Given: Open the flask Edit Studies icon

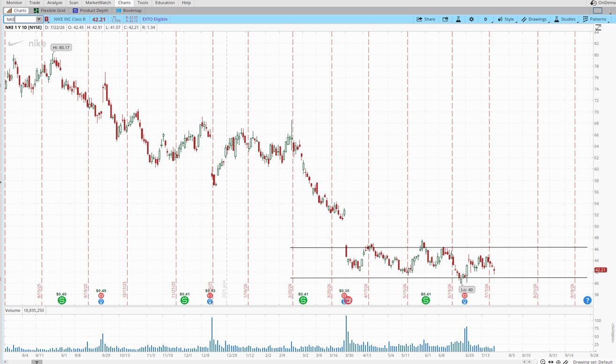Looking at the screenshot, I should pyautogui.click(x=458, y=19).
